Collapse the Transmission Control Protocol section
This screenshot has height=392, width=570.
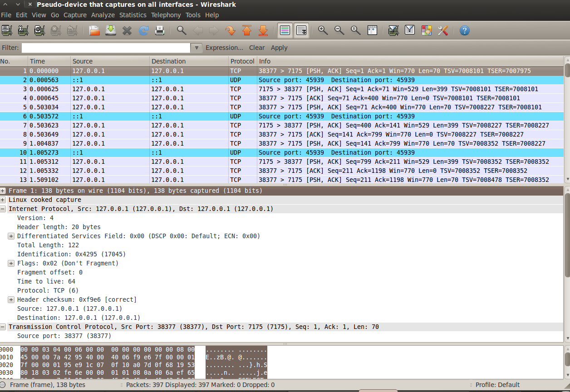pyautogui.click(x=3, y=327)
